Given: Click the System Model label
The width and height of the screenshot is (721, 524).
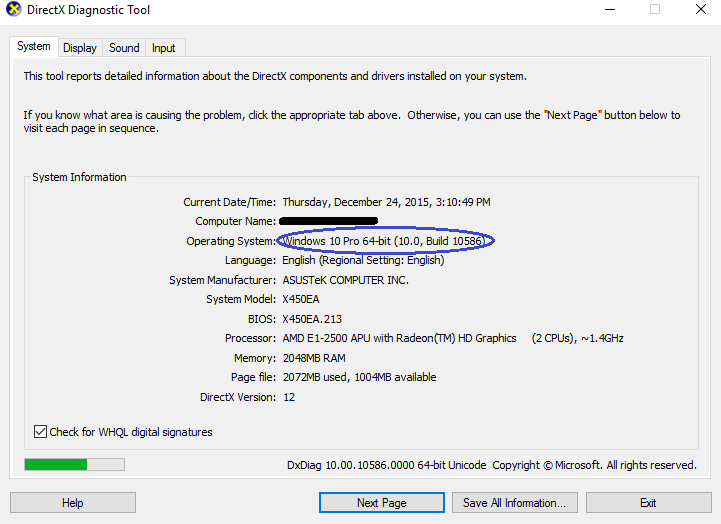Looking at the screenshot, I should pyautogui.click(x=240, y=299).
